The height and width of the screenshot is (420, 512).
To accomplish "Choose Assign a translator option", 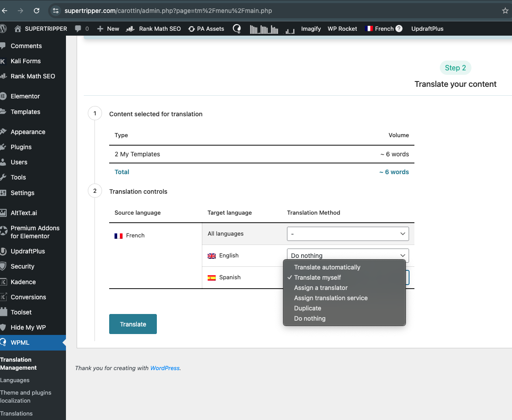I will 344,288.
